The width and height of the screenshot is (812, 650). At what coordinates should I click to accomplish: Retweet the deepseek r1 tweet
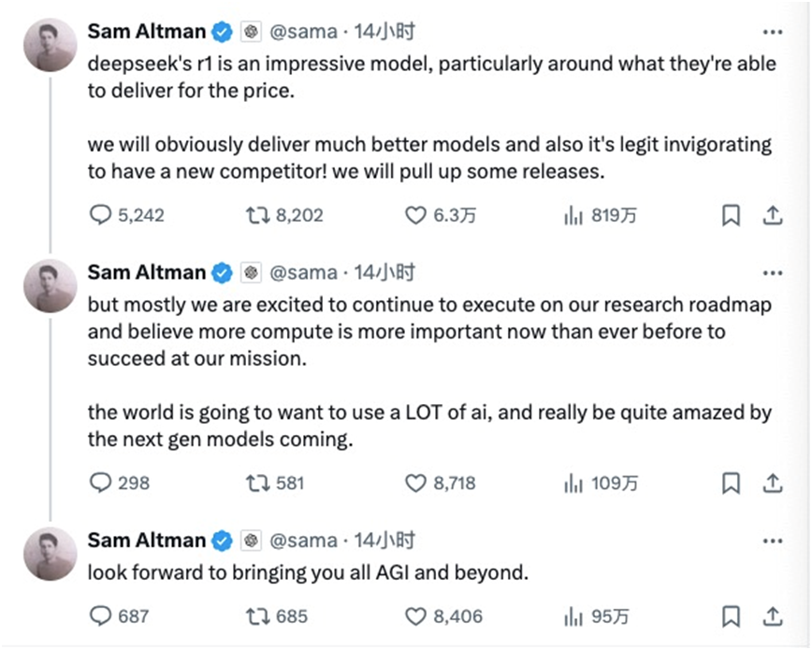256,215
